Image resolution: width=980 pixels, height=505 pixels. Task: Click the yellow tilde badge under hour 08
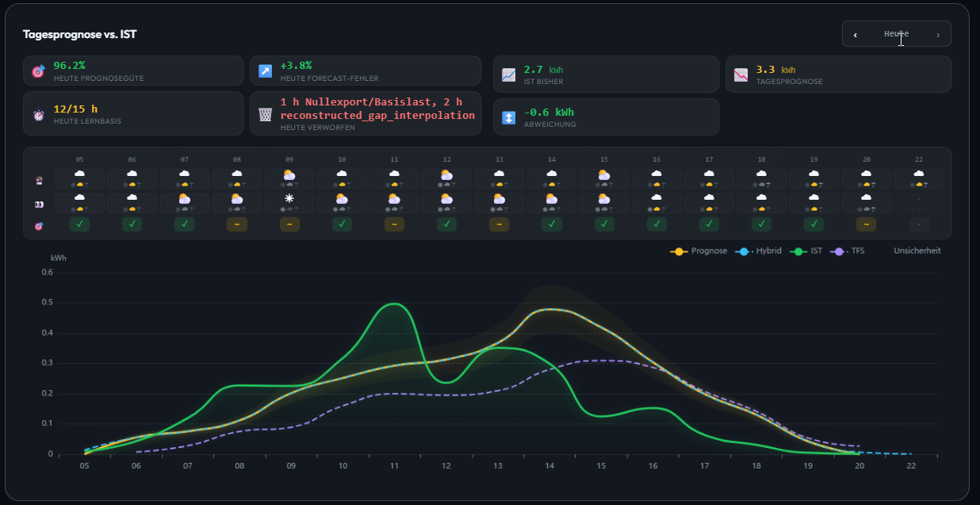pos(237,224)
